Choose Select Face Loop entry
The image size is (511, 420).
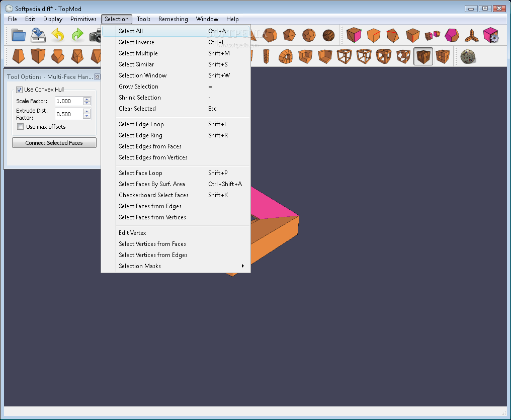tap(176, 173)
